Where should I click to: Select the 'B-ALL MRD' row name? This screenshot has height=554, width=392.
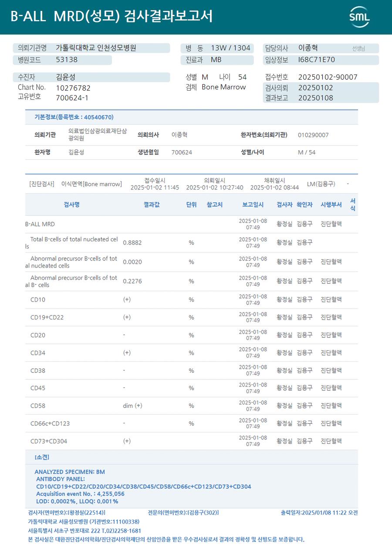coord(40,224)
